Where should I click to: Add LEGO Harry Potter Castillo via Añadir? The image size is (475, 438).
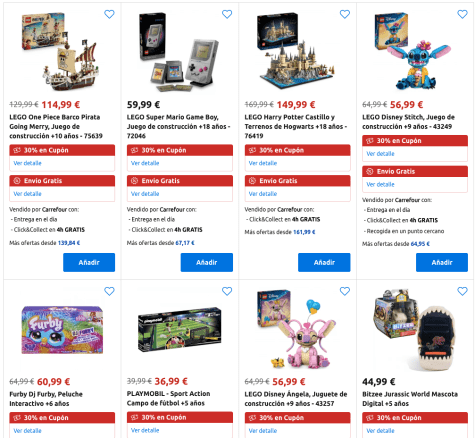(324, 262)
